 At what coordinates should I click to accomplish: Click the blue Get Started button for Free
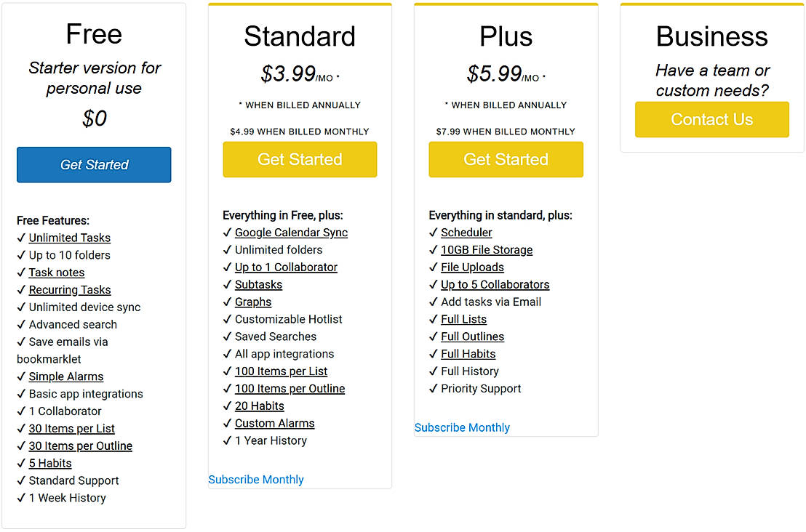[x=94, y=165]
